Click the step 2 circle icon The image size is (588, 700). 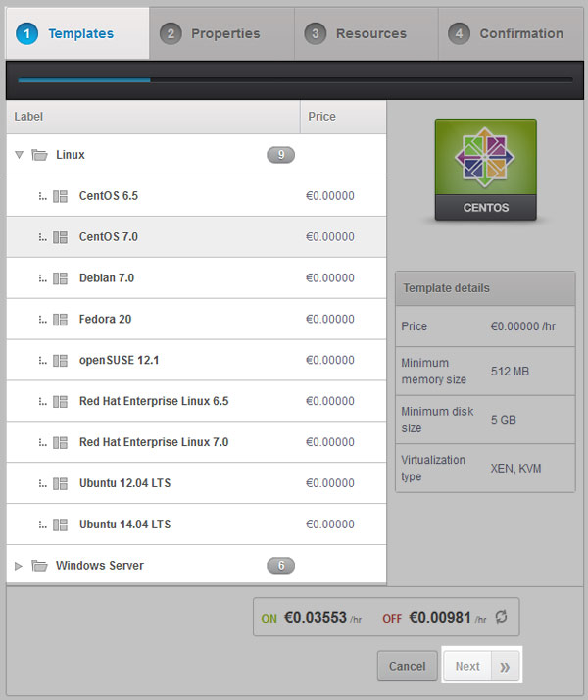click(x=171, y=34)
